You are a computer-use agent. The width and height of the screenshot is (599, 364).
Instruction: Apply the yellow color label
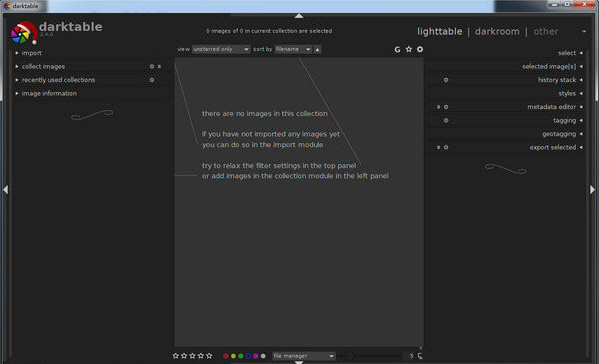click(233, 356)
